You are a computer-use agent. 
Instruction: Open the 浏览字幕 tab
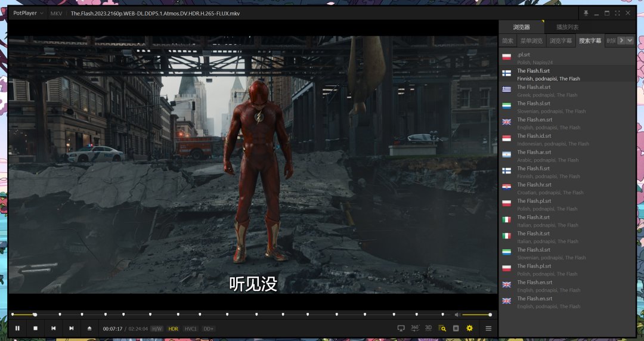click(561, 41)
